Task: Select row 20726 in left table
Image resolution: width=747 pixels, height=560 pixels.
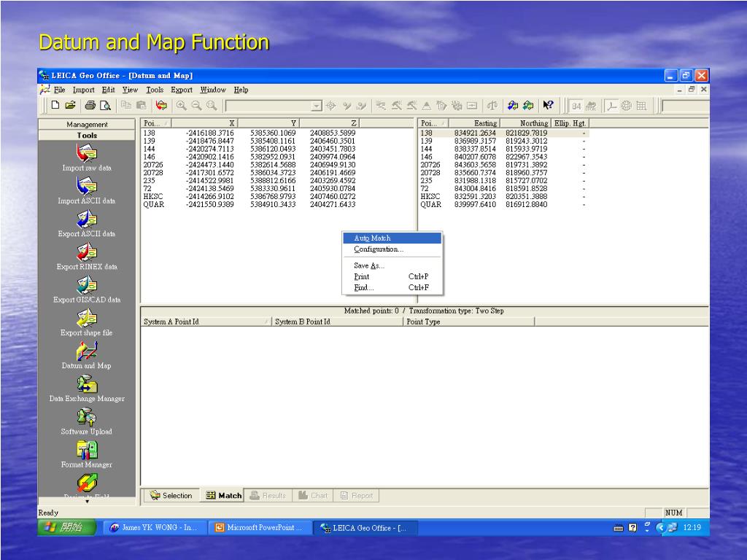Action: tap(249, 165)
